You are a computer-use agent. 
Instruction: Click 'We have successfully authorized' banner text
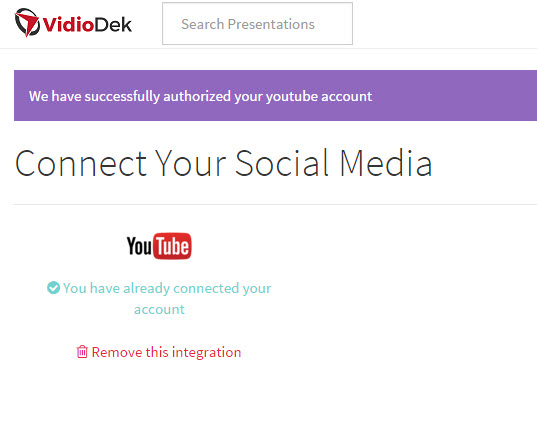coord(129,96)
